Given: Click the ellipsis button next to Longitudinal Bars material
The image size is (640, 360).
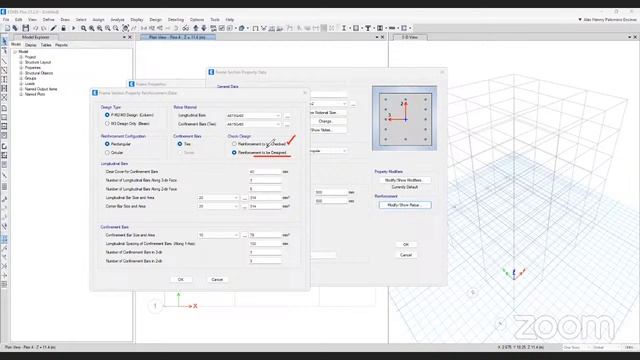Looking at the screenshot, I should (287, 116).
